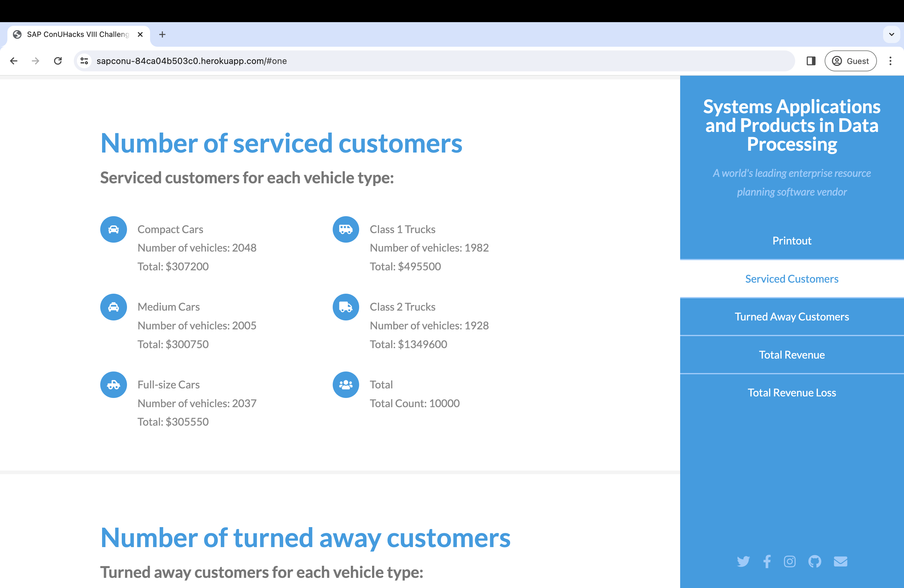Navigate to Total Revenue Loss
The height and width of the screenshot is (588, 904).
click(791, 393)
